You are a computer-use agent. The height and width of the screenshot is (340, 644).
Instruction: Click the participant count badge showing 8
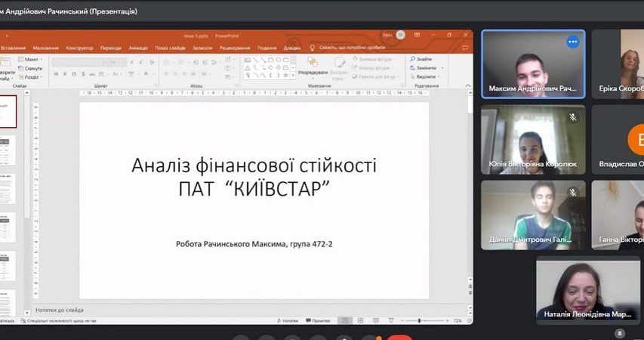pyautogui.click(x=620, y=333)
